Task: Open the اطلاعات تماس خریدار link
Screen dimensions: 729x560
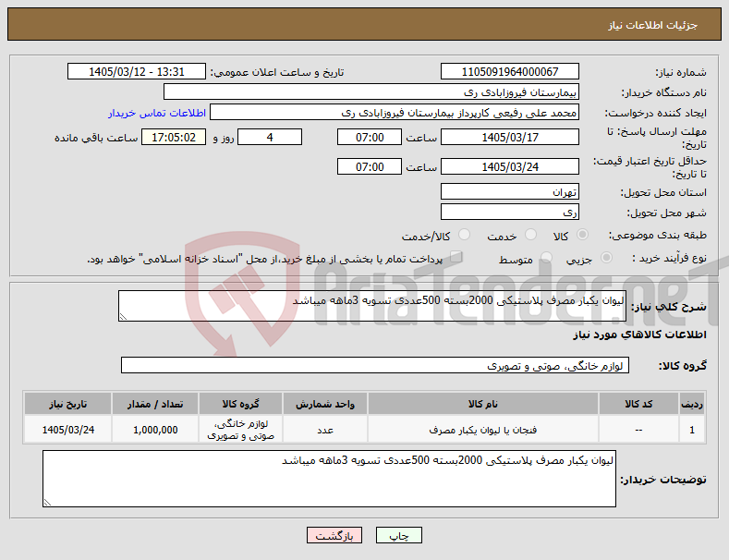Action: [x=157, y=113]
